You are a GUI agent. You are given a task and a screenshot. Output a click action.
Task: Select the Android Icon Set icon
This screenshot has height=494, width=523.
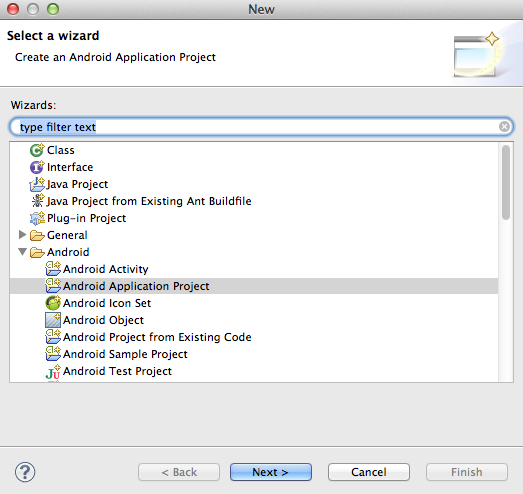point(53,303)
